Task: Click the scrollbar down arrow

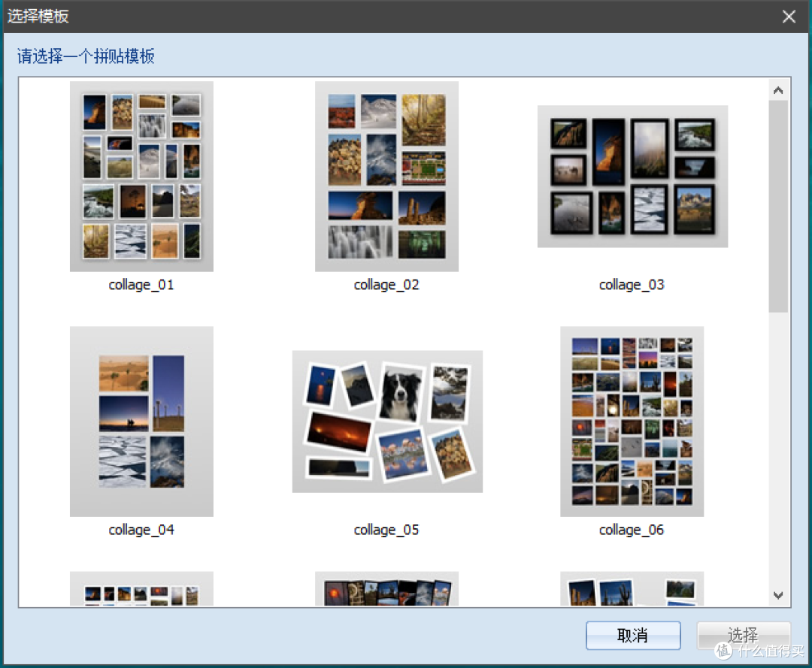Action: click(x=778, y=595)
